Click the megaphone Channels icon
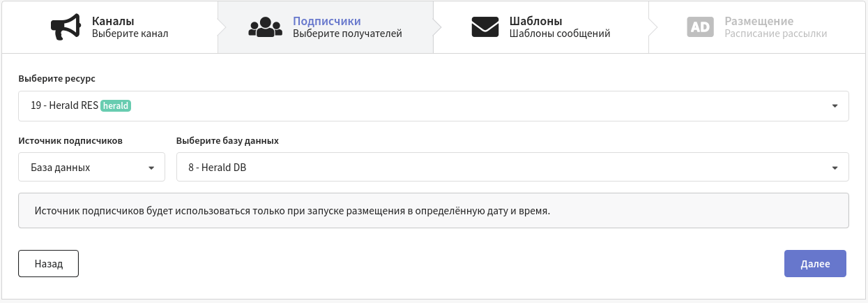The height and width of the screenshot is (303, 868). pos(66,27)
